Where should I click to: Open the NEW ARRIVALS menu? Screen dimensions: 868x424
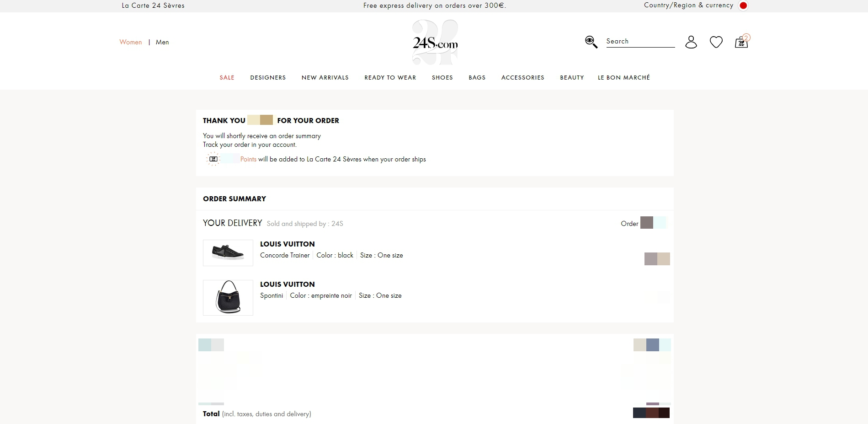pos(325,78)
